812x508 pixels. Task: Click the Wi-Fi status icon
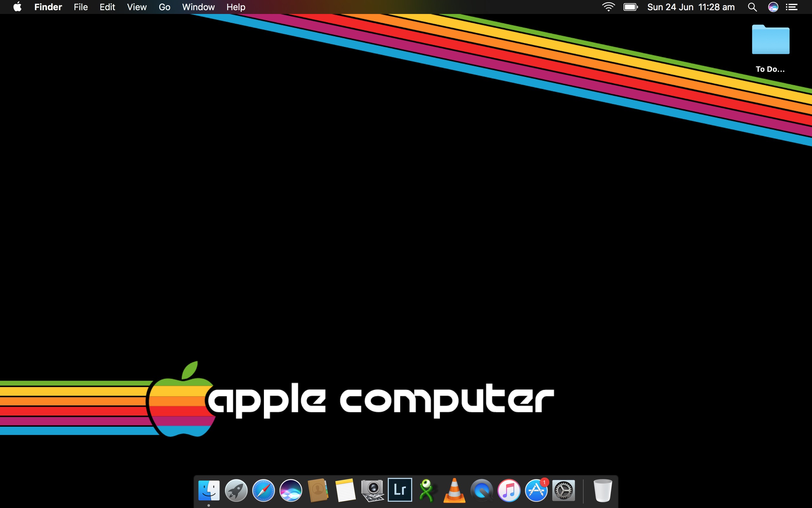tap(608, 7)
